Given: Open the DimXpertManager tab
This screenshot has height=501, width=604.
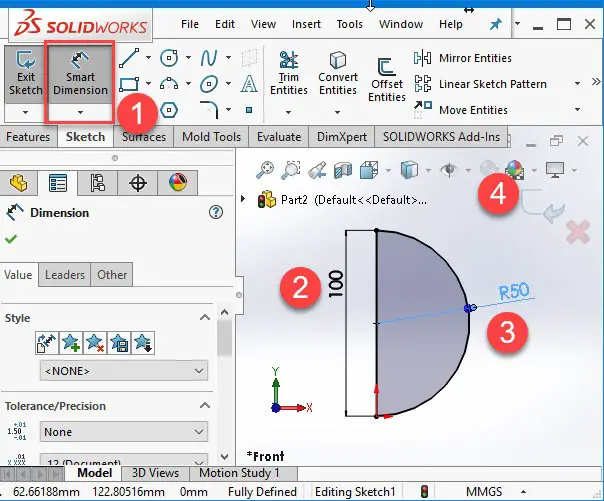Looking at the screenshot, I should click(x=138, y=183).
